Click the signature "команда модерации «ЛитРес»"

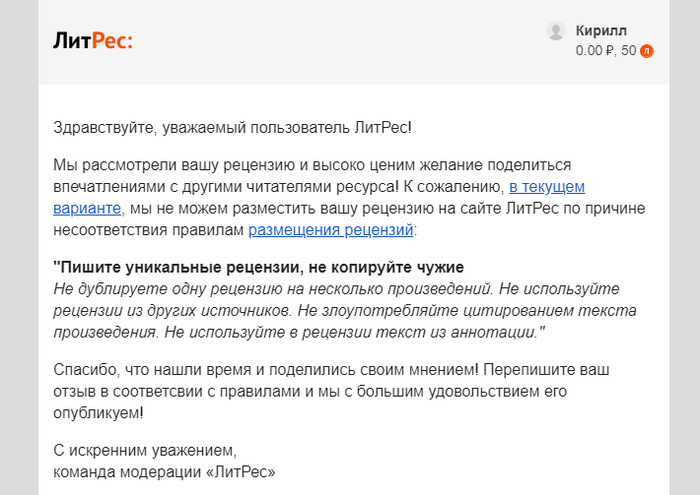[x=164, y=470]
